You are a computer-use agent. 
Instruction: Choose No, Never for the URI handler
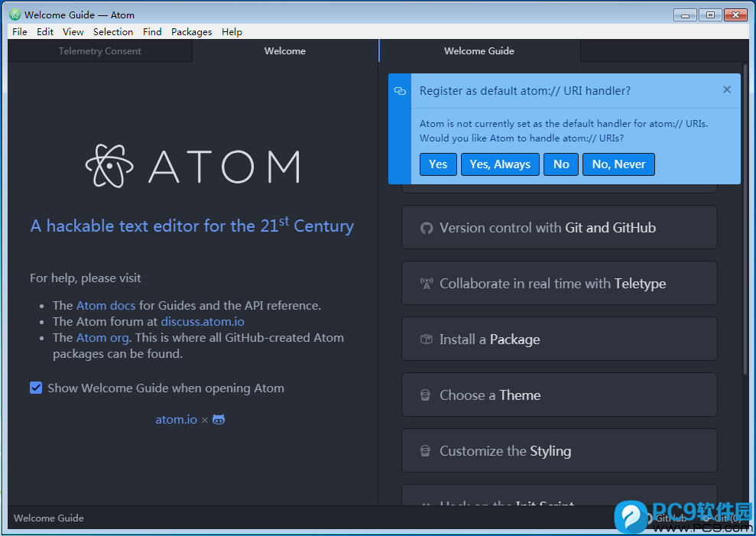coord(618,164)
